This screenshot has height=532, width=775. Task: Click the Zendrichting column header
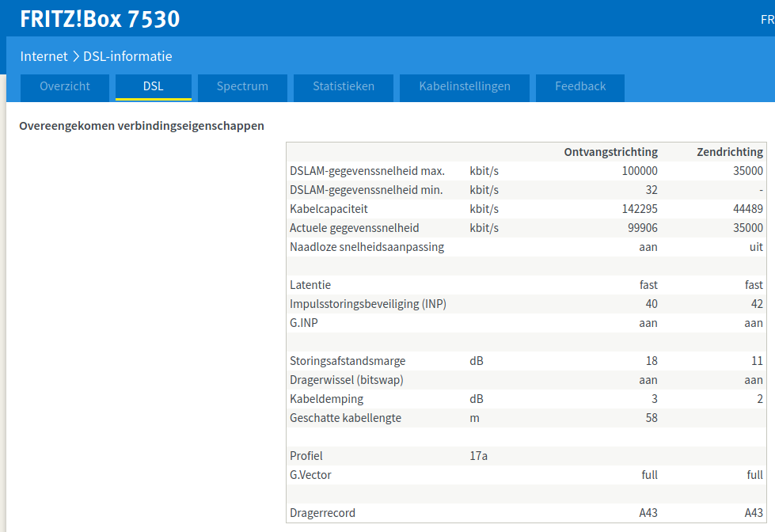click(729, 152)
